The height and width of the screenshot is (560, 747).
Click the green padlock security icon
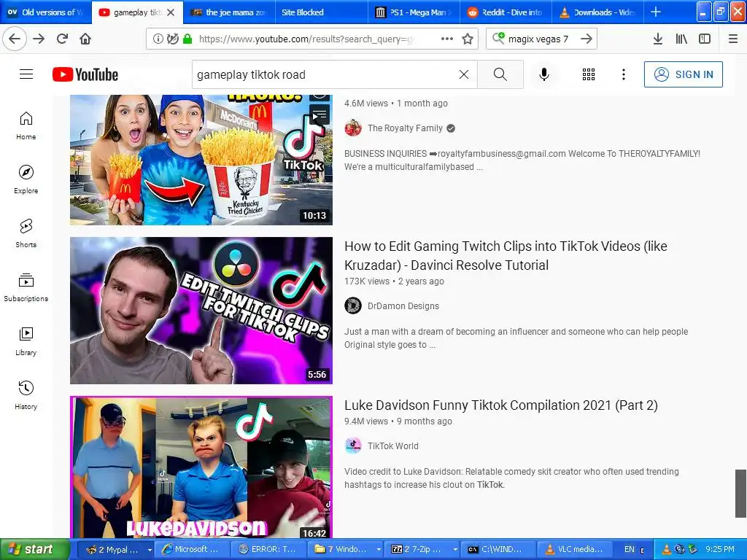click(x=187, y=39)
